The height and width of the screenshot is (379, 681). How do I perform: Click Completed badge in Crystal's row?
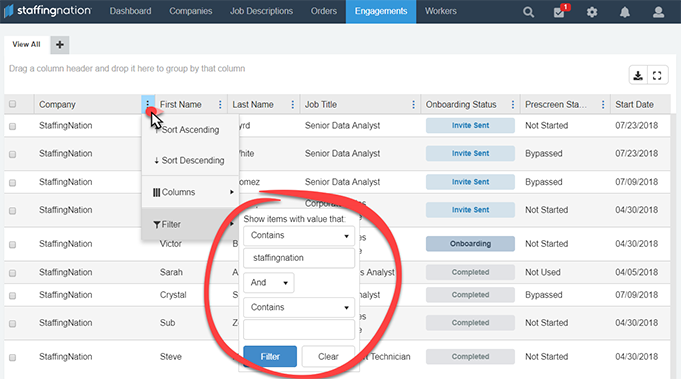pos(470,295)
